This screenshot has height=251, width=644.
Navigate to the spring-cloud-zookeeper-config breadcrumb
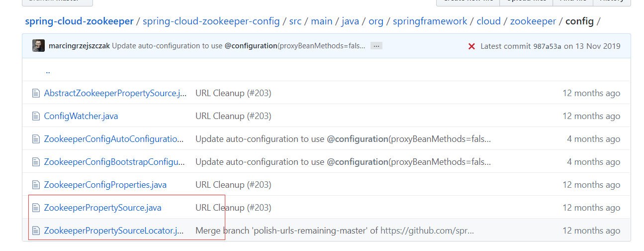coord(211,21)
